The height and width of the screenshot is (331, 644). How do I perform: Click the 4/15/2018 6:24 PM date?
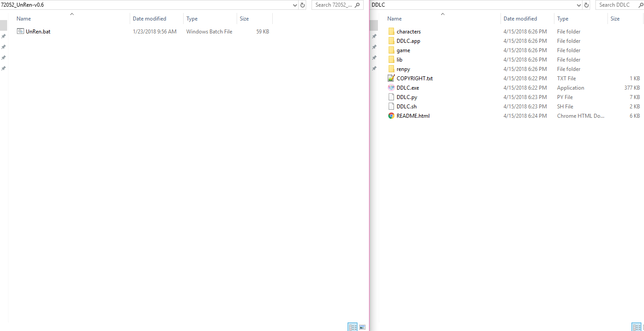[525, 116]
